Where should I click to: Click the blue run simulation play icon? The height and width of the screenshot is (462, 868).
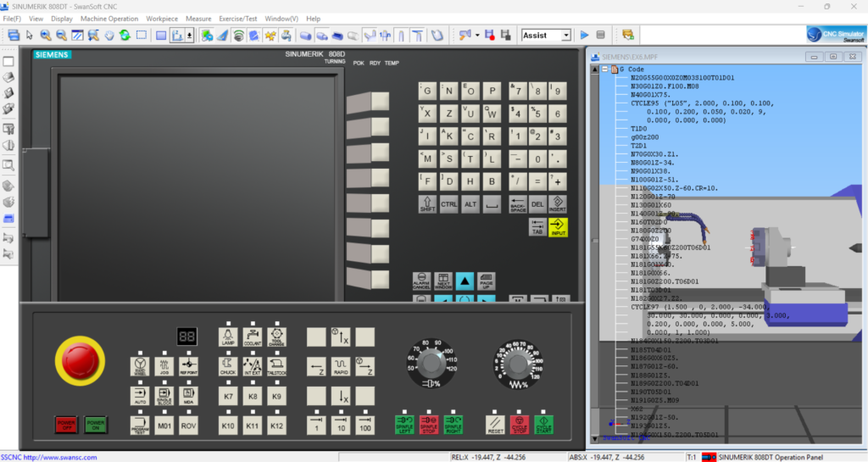584,35
